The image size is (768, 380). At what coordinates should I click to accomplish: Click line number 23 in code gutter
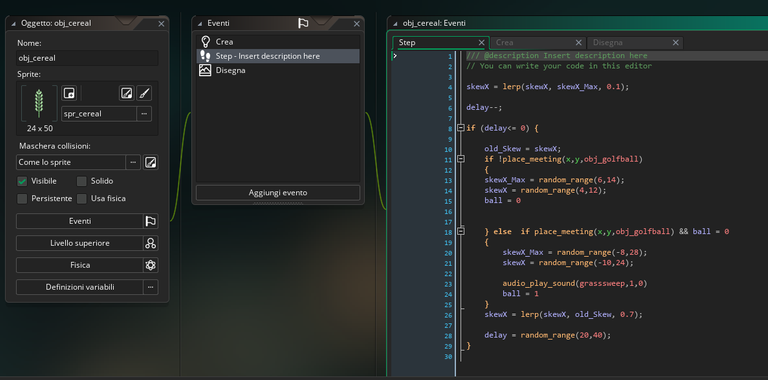pos(448,284)
